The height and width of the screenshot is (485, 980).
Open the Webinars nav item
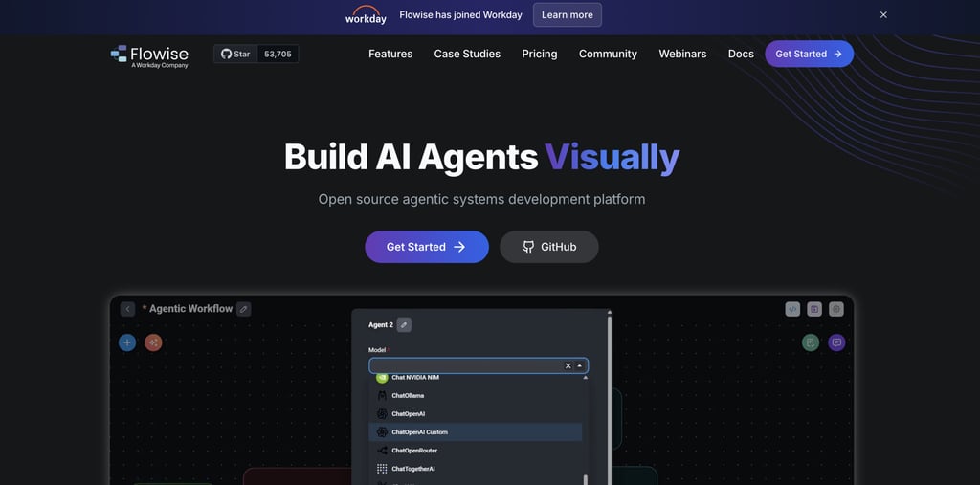coord(682,54)
